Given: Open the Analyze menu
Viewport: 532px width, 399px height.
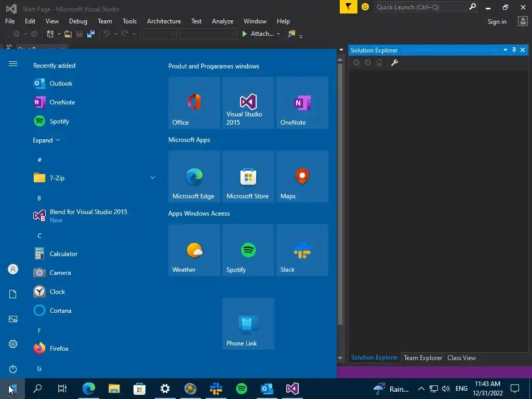Looking at the screenshot, I should pos(222,21).
